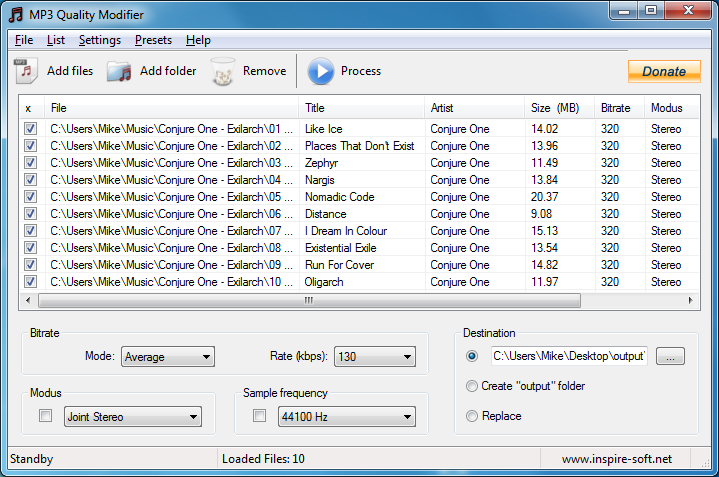Uncheck the checkbox for Nargis row
Image resolution: width=719 pixels, height=477 pixels.
pyautogui.click(x=30, y=180)
